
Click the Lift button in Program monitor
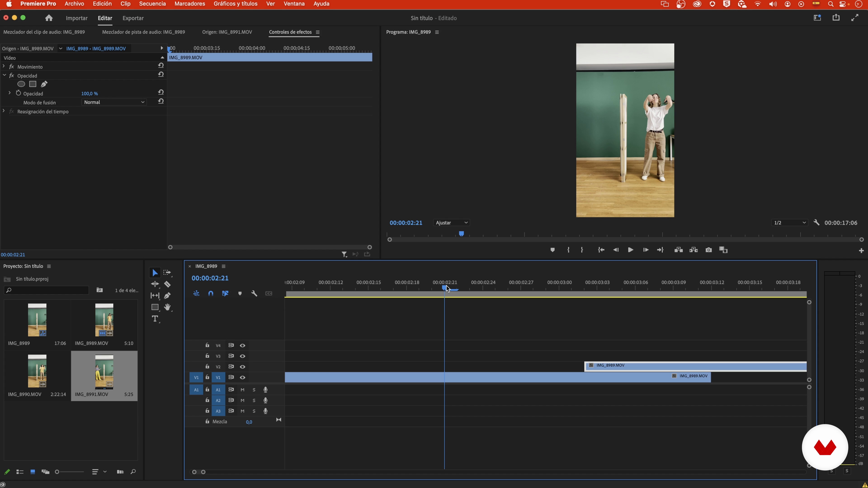pos(678,250)
